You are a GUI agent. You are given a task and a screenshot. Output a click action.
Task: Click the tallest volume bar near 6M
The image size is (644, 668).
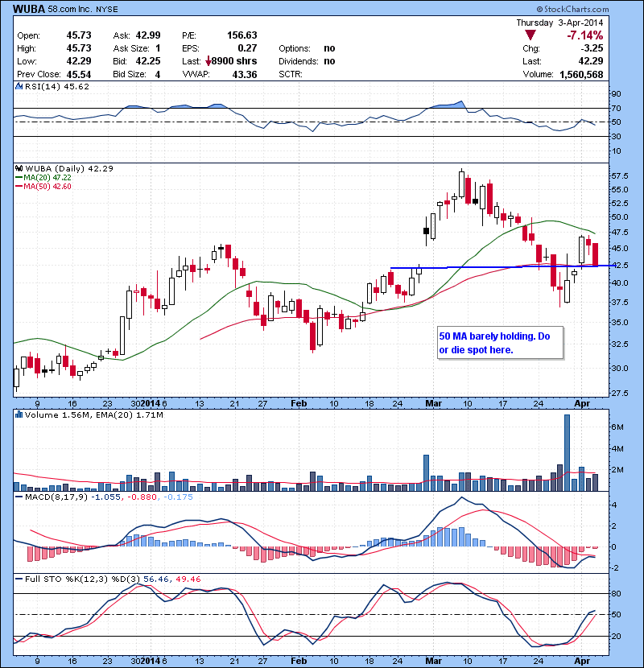567,452
